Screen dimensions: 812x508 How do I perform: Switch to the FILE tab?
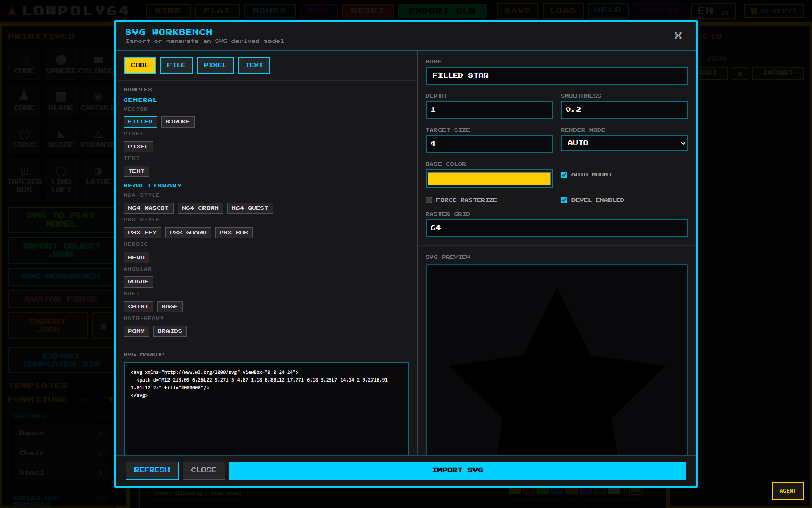coord(176,65)
